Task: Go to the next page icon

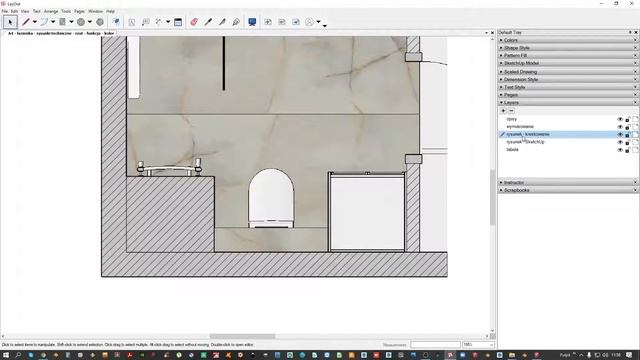Action: (x=296, y=22)
